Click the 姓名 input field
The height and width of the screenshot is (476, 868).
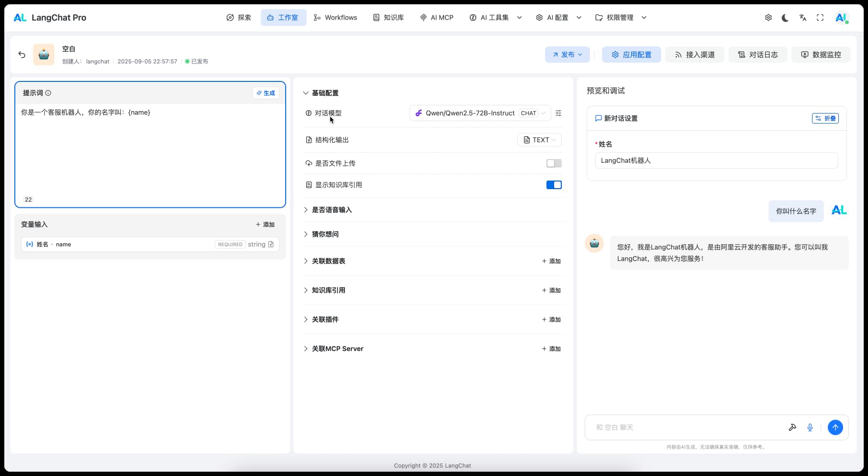716,160
